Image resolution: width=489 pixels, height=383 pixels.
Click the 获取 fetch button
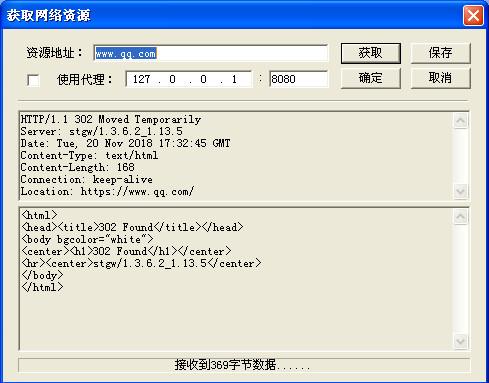[x=370, y=53]
